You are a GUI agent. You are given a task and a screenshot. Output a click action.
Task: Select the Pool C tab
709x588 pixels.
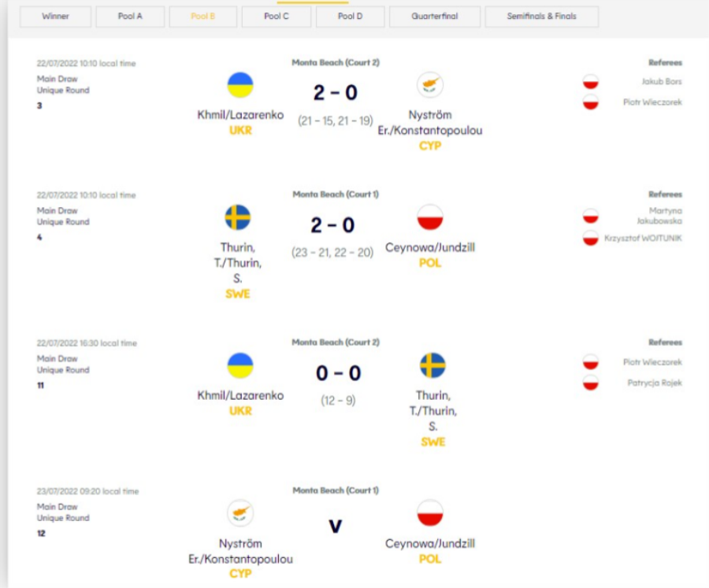tap(277, 17)
